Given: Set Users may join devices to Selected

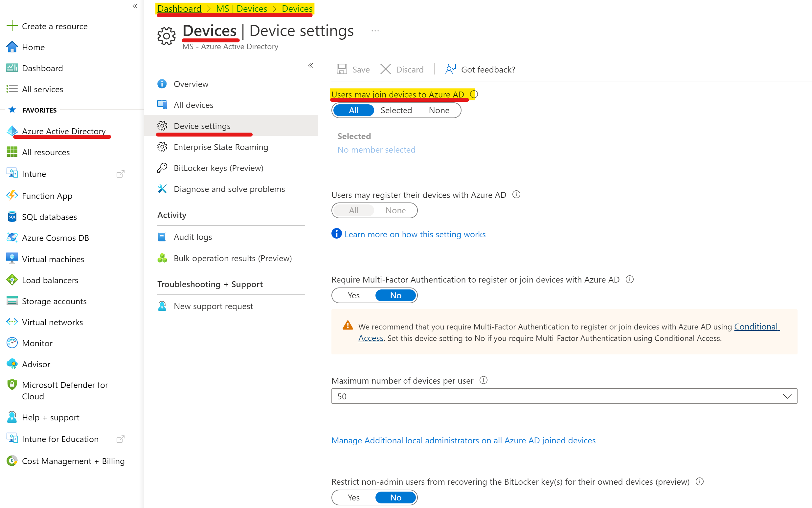Looking at the screenshot, I should coord(396,110).
